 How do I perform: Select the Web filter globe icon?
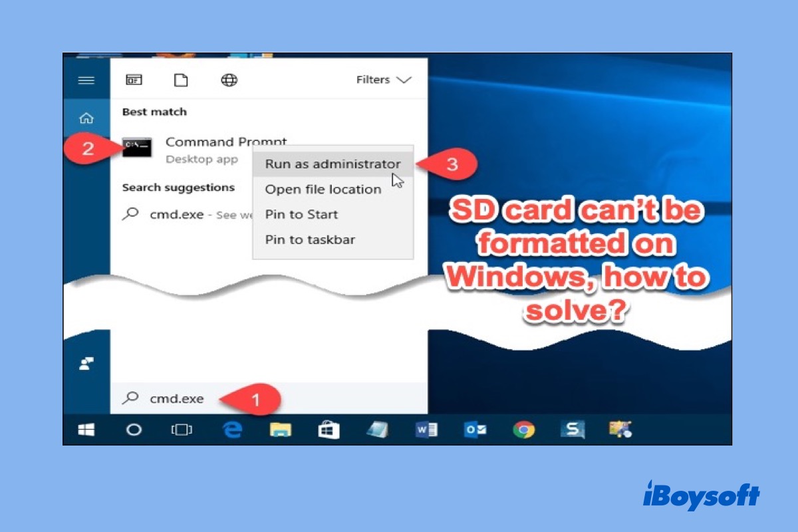229,80
